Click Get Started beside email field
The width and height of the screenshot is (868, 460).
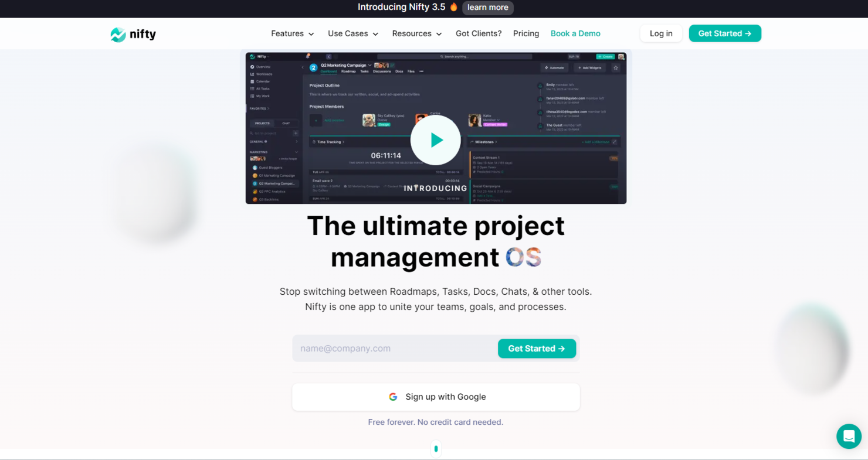tap(537, 348)
